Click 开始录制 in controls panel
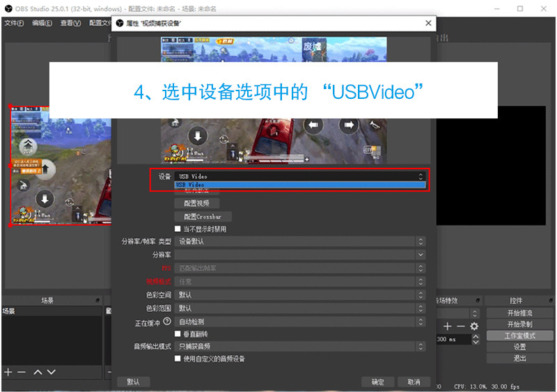The width and height of the screenshot is (557, 392). point(519,324)
